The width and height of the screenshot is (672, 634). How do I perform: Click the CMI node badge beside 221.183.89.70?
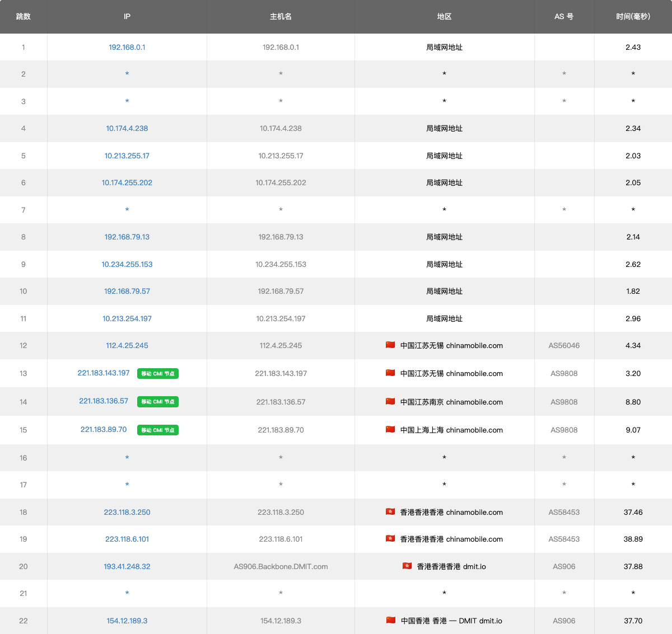pos(158,430)
